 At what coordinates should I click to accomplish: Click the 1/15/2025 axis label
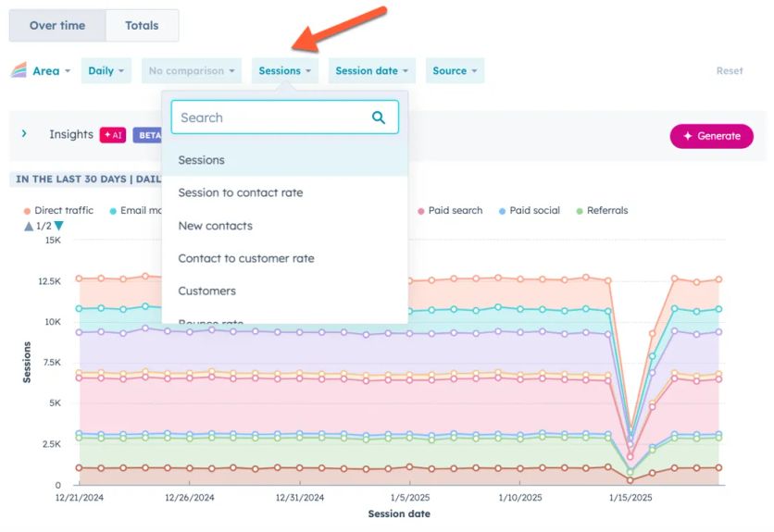point(630,498)
